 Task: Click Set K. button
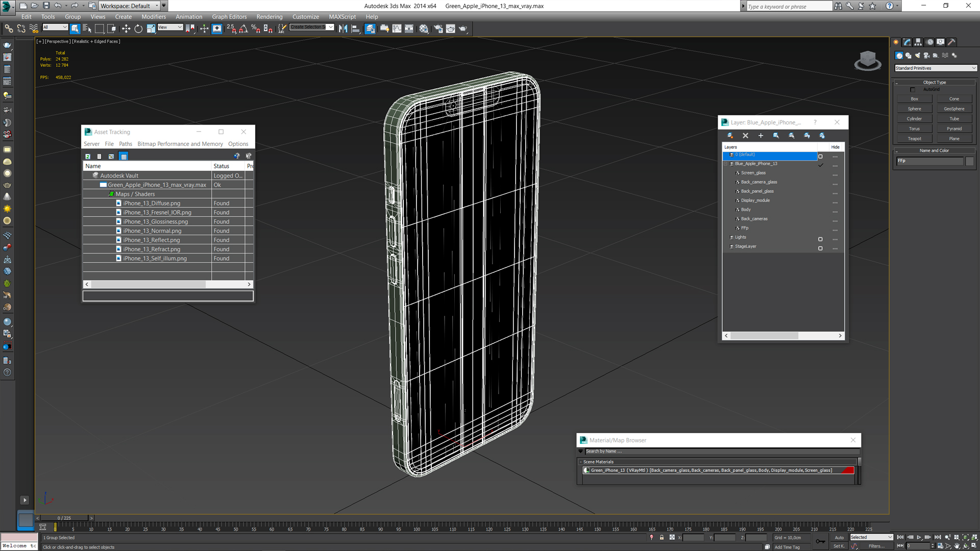pyautogui.click(x=839, y=546)
